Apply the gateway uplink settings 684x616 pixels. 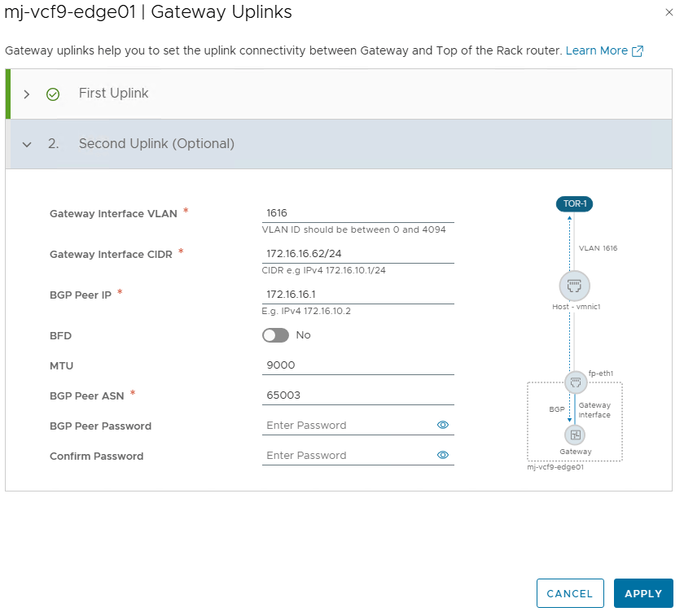643,593
